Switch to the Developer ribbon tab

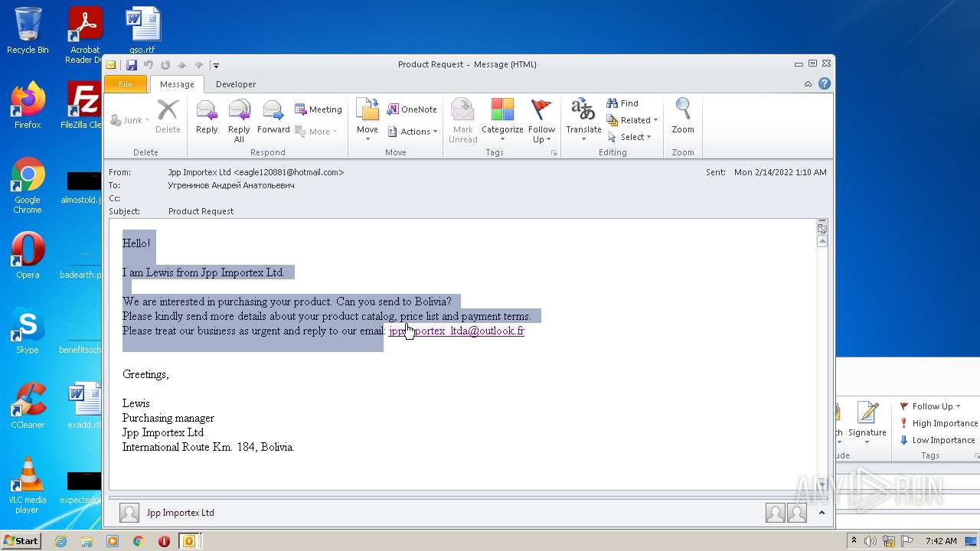[236, 84]
